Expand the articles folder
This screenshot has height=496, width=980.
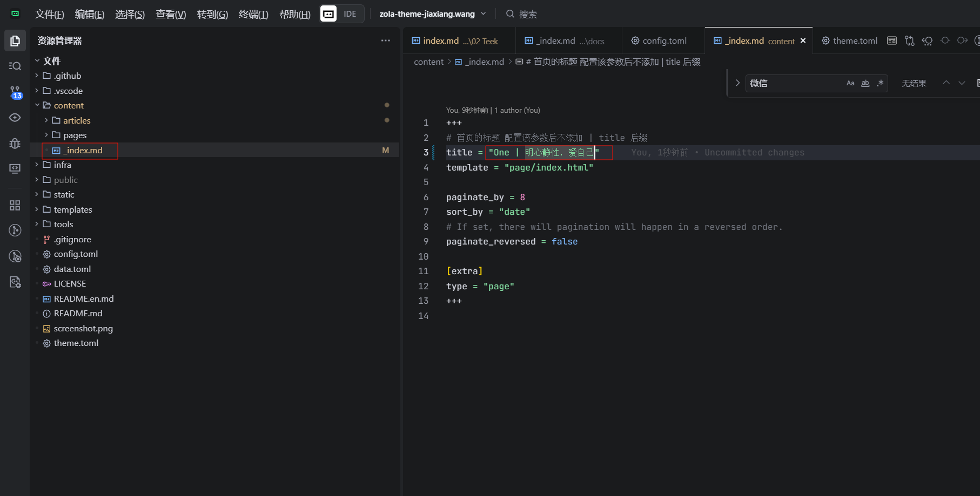(46, 120)
